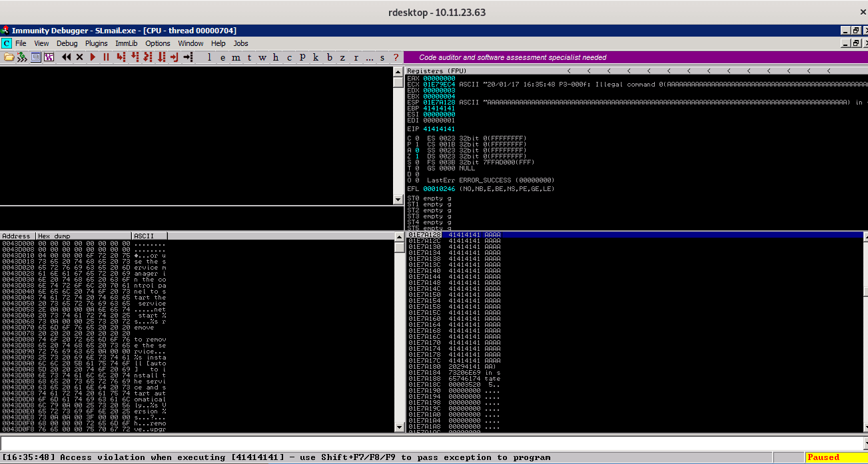Image resolution: width=868 pixels, height=464 pixels.
Task: Click the Step into icon
Action: point(121,57)
